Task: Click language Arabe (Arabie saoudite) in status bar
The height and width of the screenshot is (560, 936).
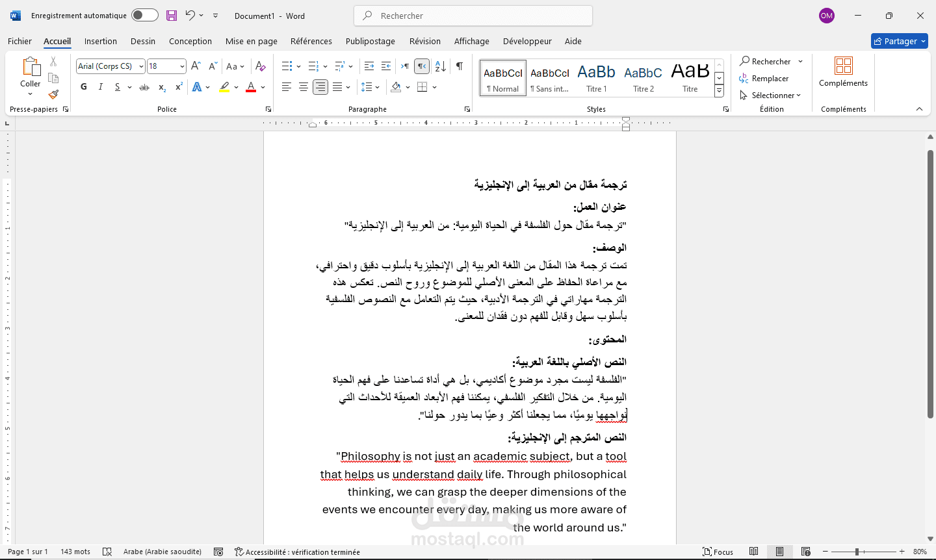Action: pos(162,552)
